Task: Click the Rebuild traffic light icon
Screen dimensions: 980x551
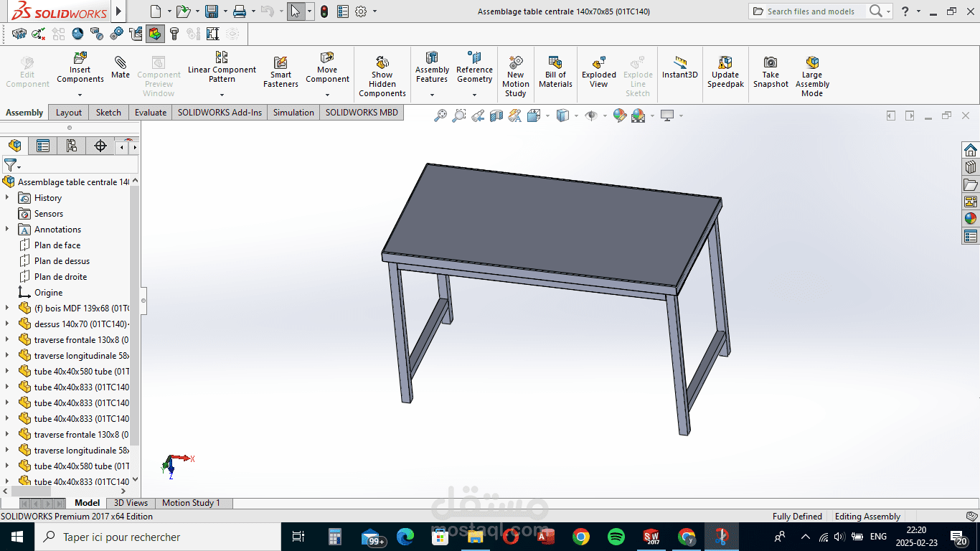Action: pos(324,11)
